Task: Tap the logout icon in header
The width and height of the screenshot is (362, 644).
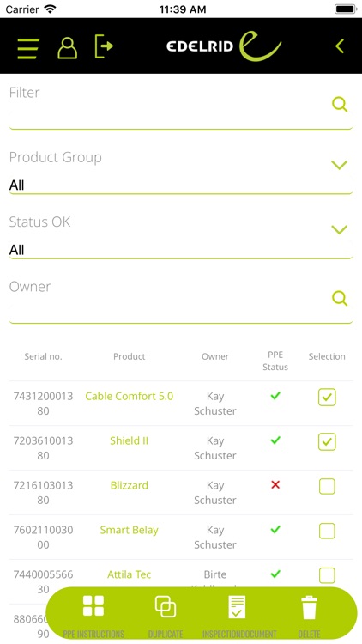Action: tap(104, 46)
